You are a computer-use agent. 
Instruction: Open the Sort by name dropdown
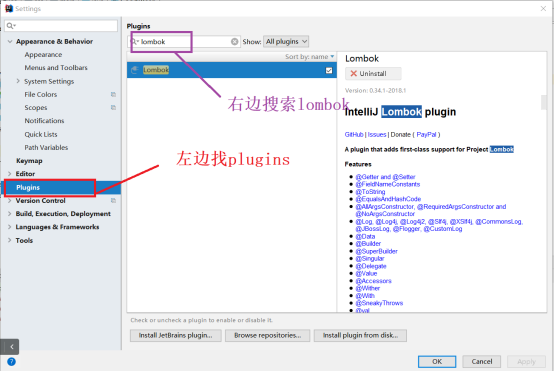tap(310, 57)
